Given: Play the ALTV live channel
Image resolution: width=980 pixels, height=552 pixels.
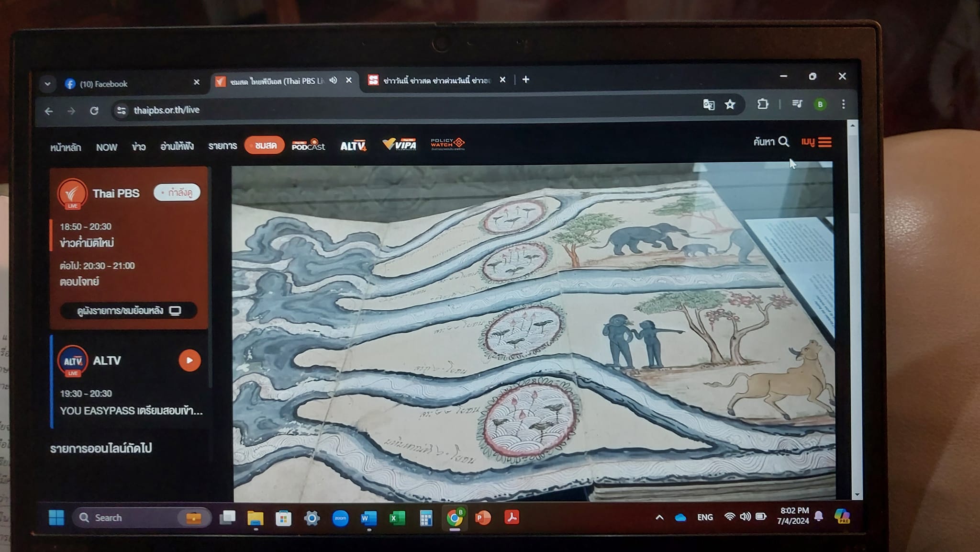Looking at the screenshot, I should (189, 360).
